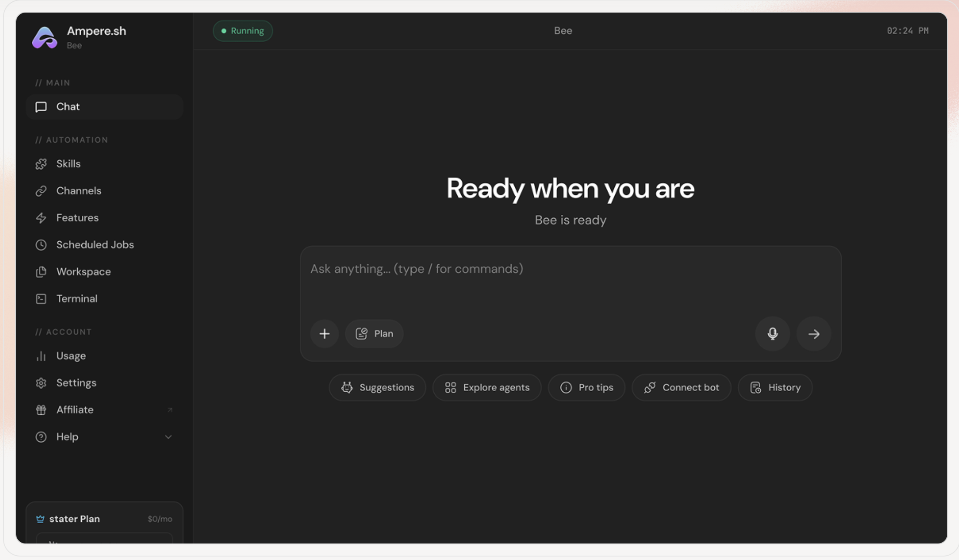Toggle Pro tips suggestions
The width and height of the screenshot is (959, 560).
tap(586, 387)
